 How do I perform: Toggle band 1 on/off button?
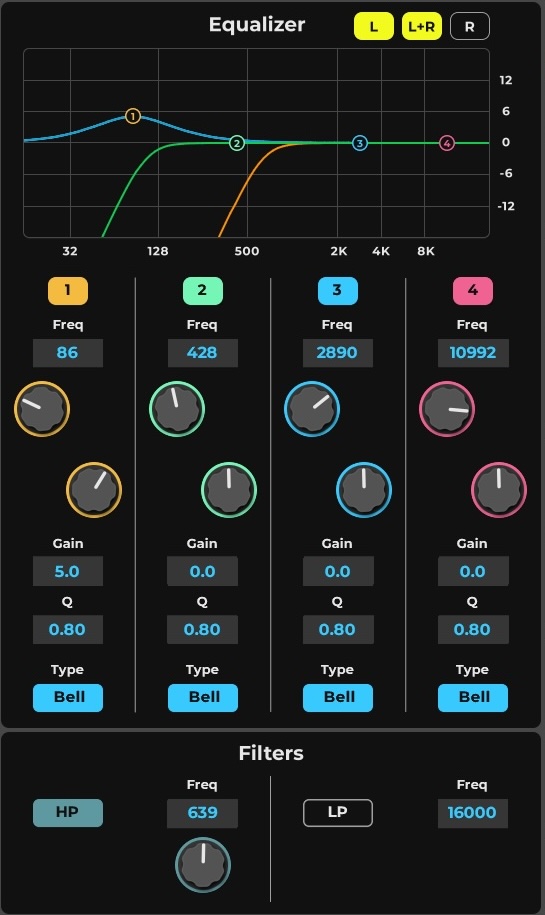(68, 291)
